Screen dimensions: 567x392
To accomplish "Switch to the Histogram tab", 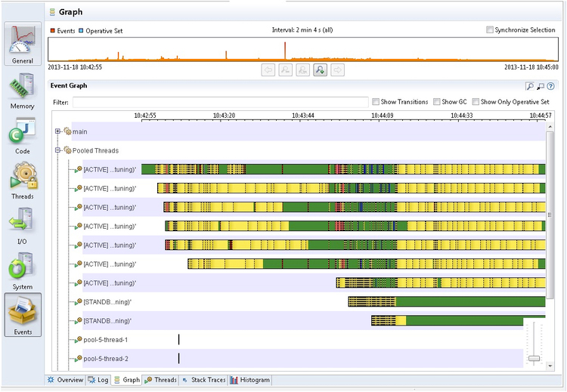I will coord(250,380).
